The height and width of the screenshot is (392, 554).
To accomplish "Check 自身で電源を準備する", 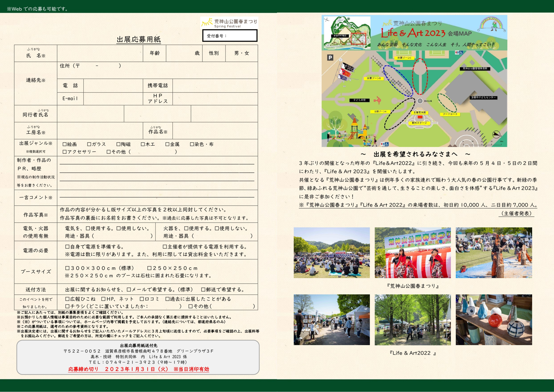I will point(68,247).
